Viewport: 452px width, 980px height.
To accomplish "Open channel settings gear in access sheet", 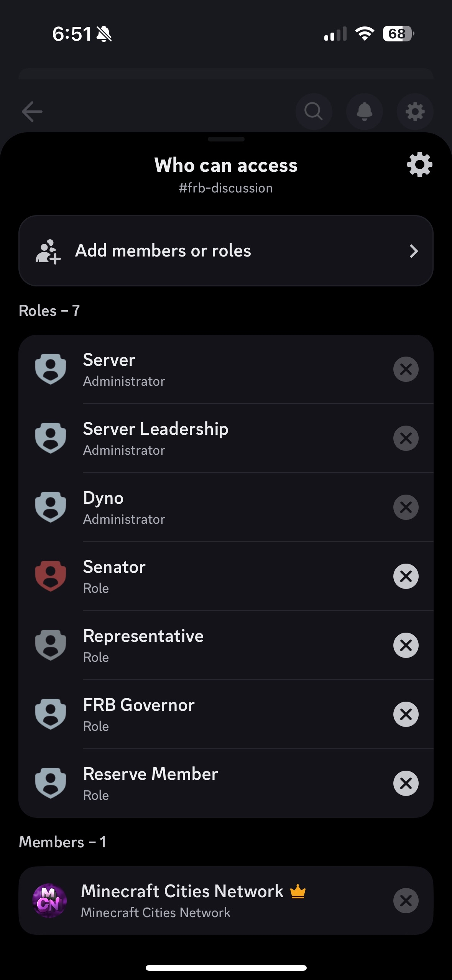I will point(419,164).
